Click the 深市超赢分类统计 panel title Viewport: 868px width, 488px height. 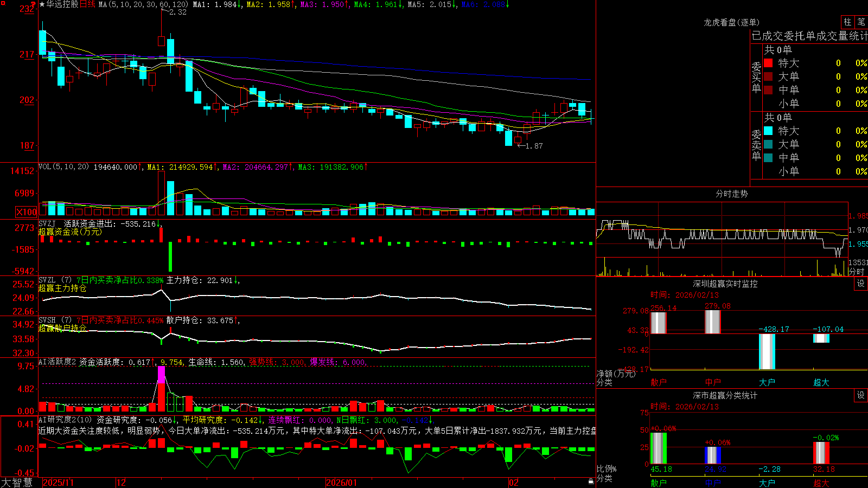(725, 395)
